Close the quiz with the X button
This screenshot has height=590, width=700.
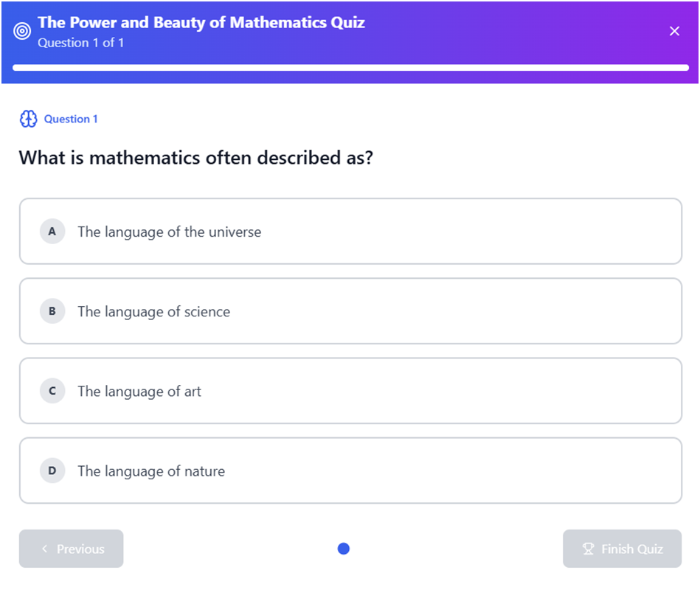pos(674,31)
